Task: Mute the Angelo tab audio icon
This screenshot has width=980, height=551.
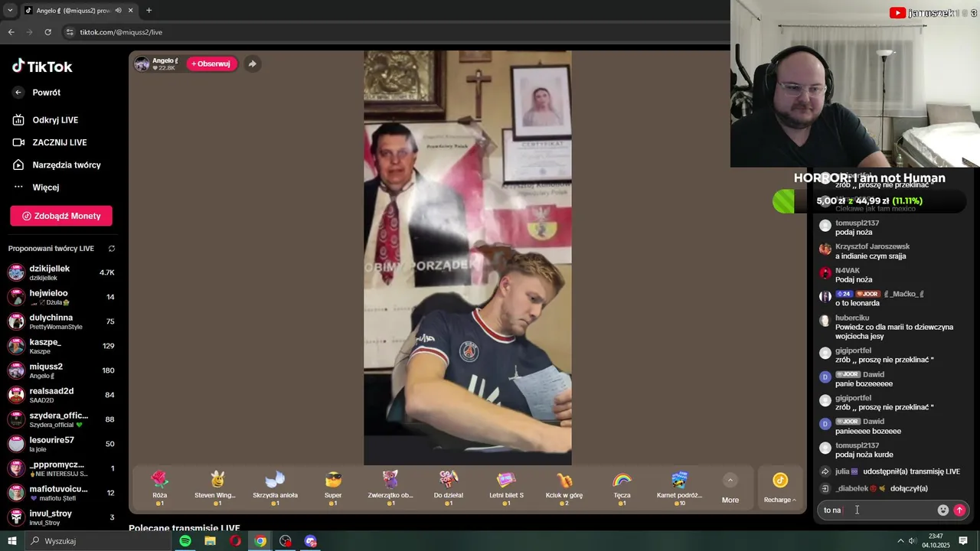Action: click(x=118, y=11)
